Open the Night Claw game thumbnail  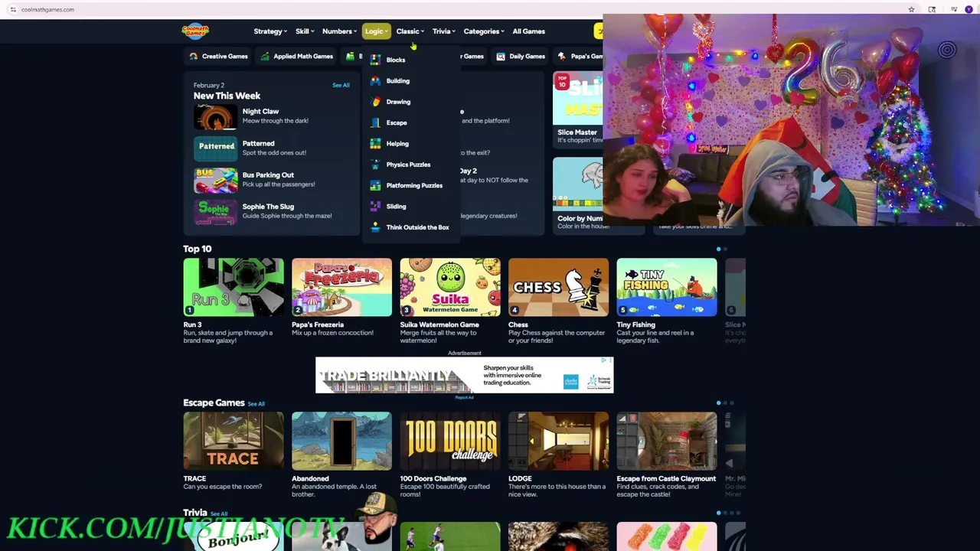coord(216,116)
